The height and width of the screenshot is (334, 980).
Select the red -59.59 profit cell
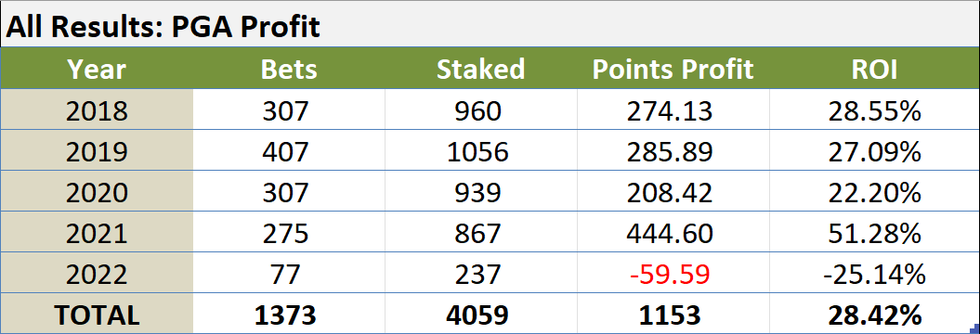(x=673, y=274)
